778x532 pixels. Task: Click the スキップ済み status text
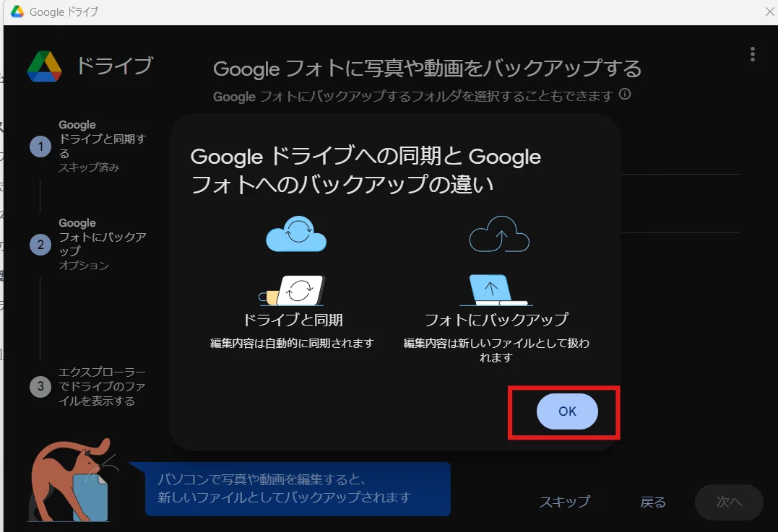[x=89, y=167]
